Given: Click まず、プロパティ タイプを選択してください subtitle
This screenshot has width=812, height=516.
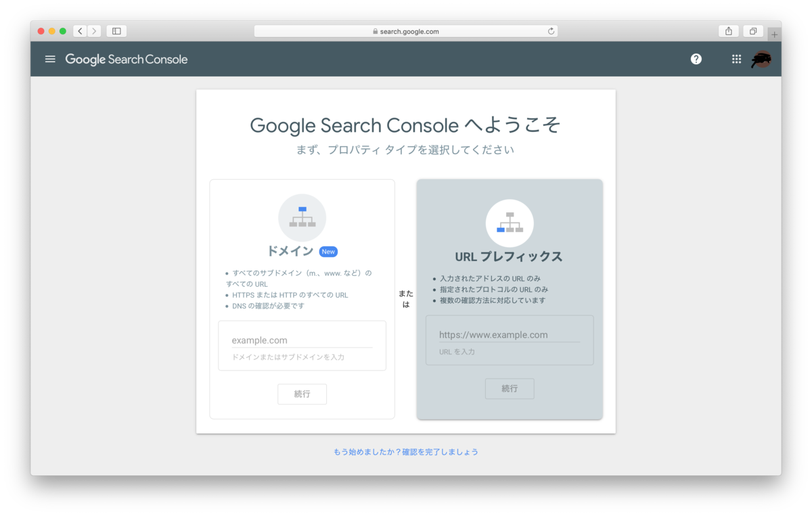Looking at the screenshot, I should click(x=405, y=150).
